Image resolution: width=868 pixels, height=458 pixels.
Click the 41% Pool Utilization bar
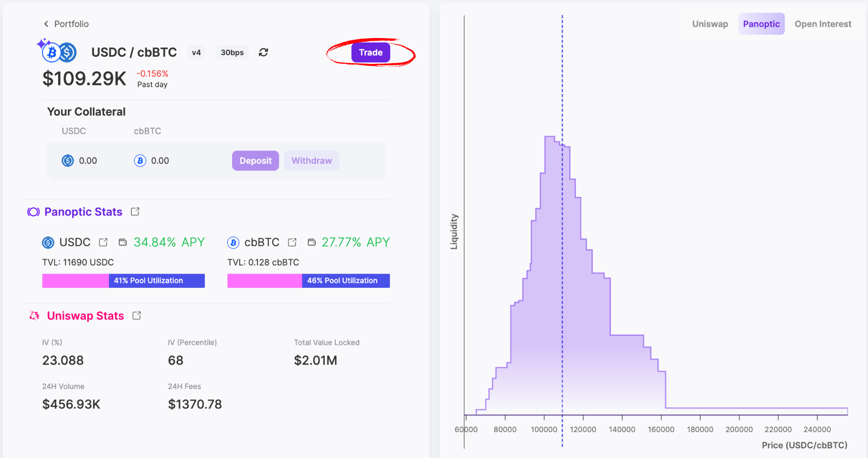[124, 281]
